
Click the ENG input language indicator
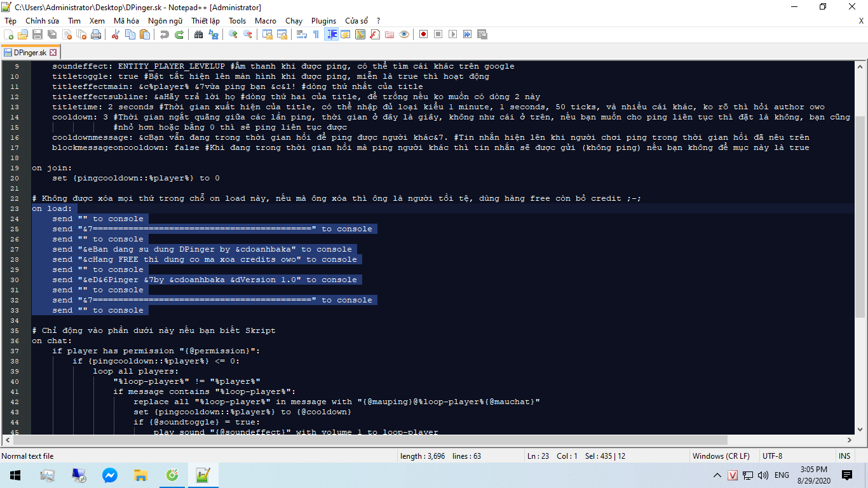coord(782,475)
